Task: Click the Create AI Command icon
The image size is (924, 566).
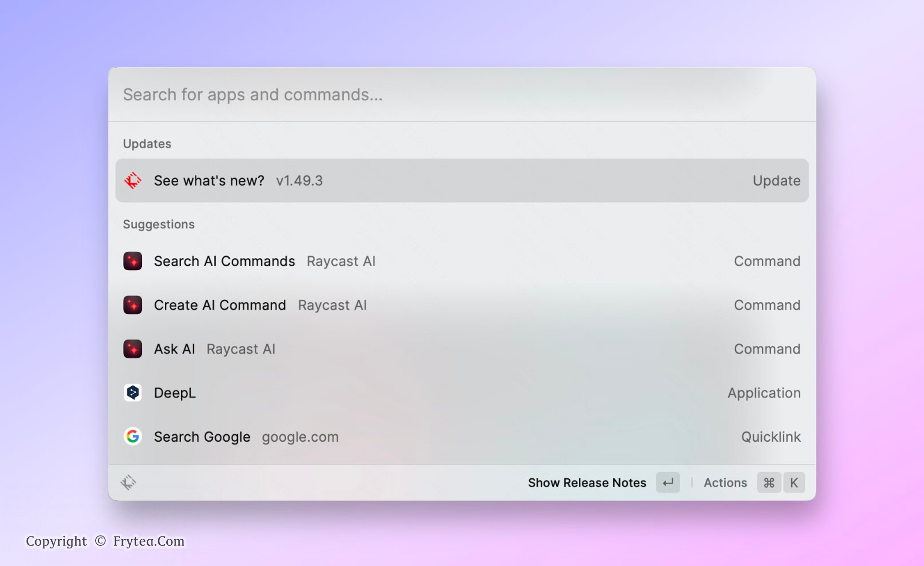Action: click(133, 305)
